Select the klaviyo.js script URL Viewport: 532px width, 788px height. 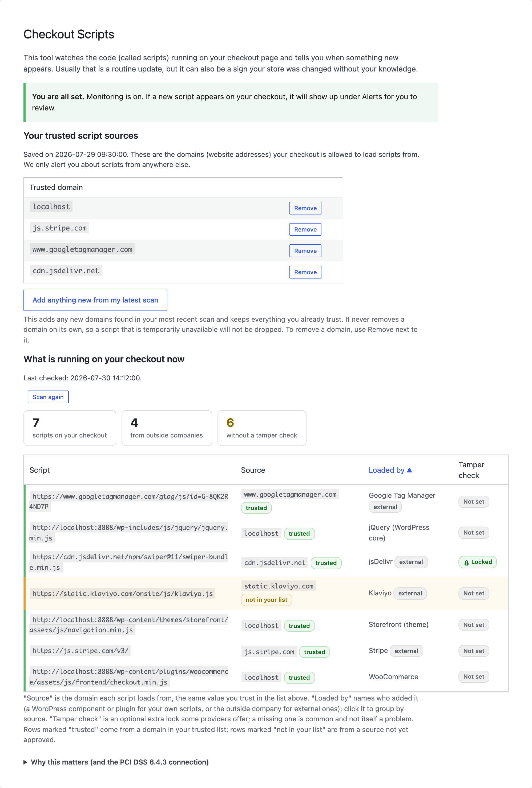(122, 593)
